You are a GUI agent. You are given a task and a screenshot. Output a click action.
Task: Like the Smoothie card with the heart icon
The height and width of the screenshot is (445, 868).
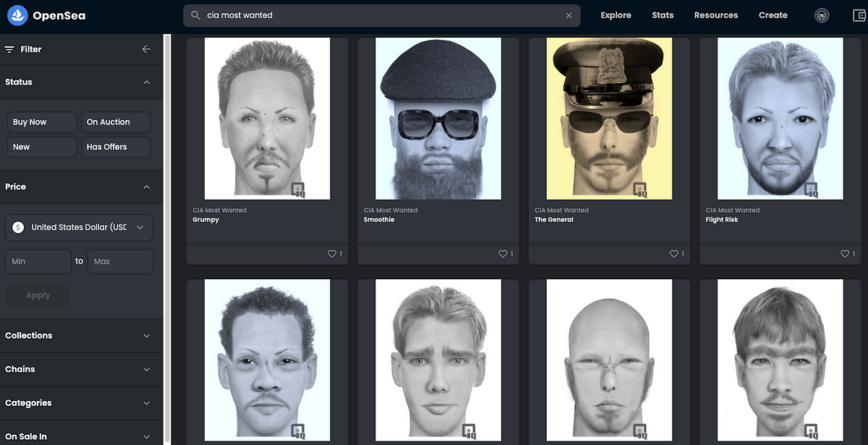pyautogui.click(x=503, y=254)
